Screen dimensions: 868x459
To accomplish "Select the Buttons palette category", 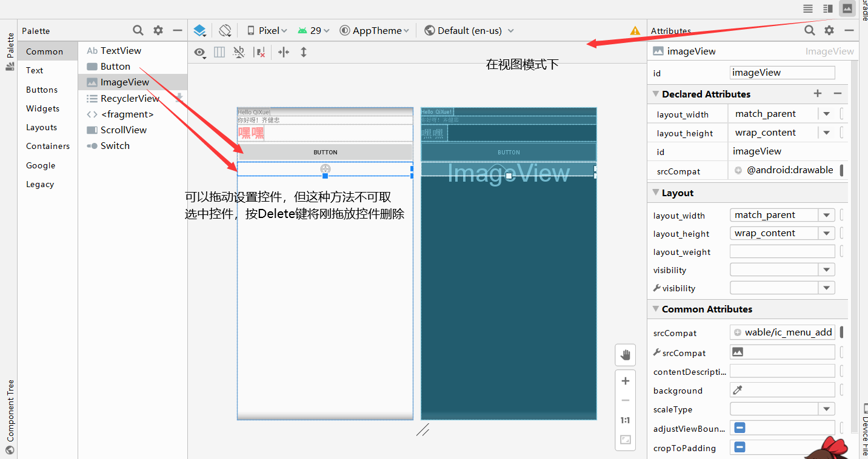I will 47,90.
